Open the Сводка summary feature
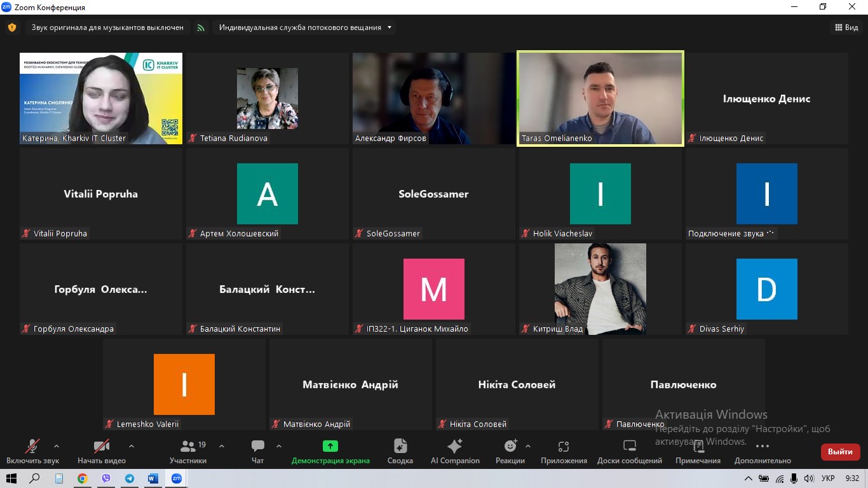This screenshot has height=488, width=868. tap(400, 452)
